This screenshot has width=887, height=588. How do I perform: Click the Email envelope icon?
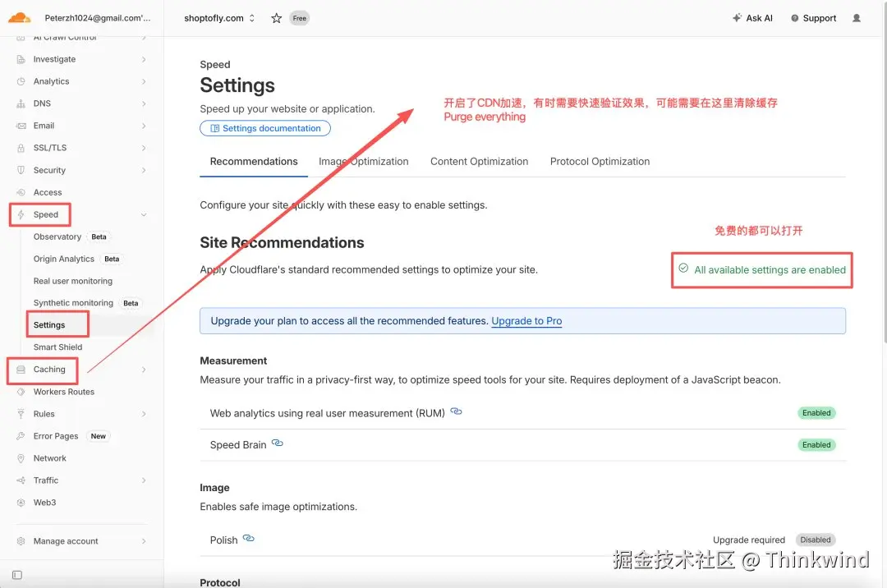click(x=21, y=126)
